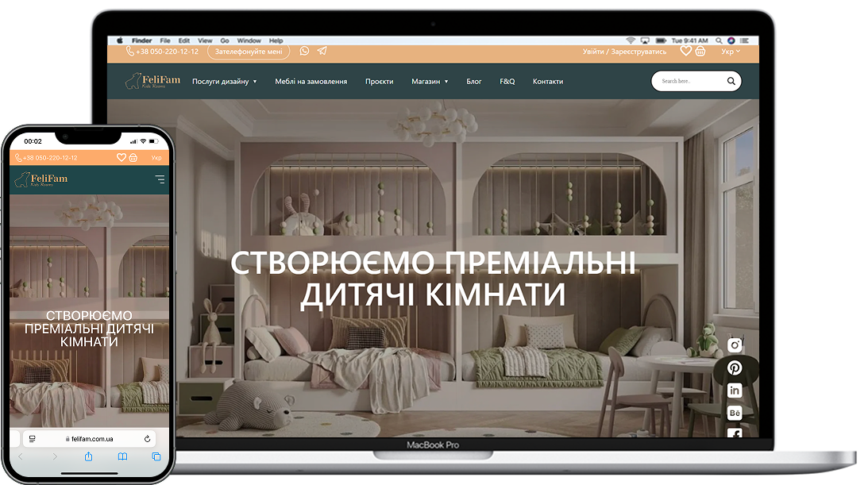Tap the reload icon in phone browser

click(147, 438)
